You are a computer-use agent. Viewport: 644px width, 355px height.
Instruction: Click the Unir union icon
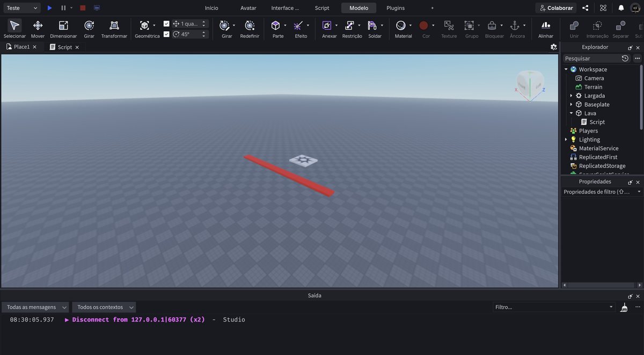pos(574,25)
